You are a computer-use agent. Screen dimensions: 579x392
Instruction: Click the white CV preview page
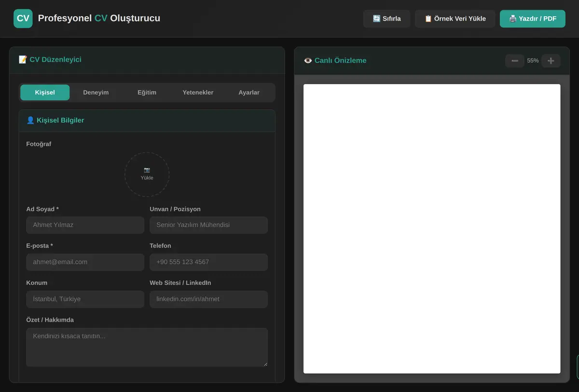click(432, 229)
